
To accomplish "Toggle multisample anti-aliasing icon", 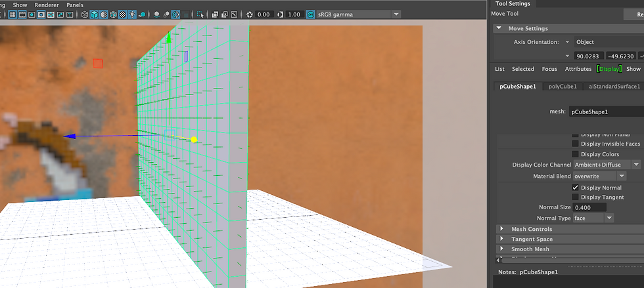I will click(x=176, y=14).
